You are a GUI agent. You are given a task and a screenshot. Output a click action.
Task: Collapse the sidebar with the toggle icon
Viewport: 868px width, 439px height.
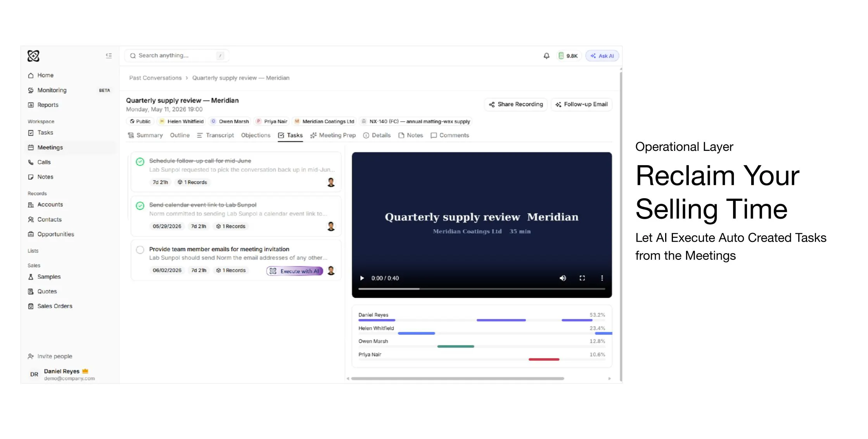tap(109, 56)
